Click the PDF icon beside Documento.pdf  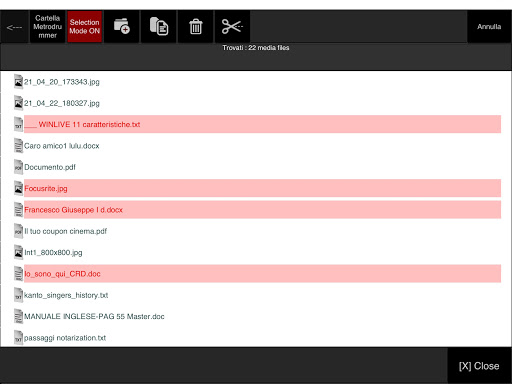click(18, 167)
